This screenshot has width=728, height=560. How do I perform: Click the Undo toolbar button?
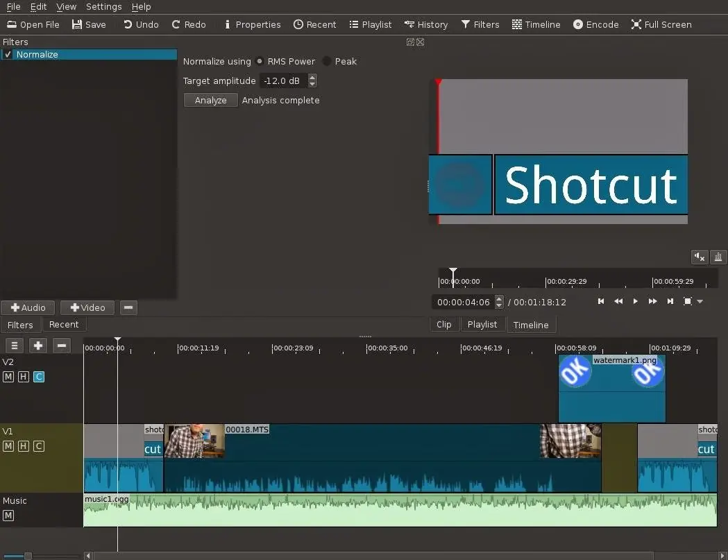(141, 24)
